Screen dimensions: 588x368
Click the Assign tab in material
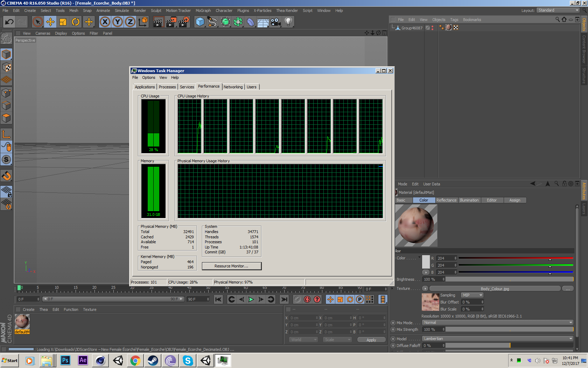coord(514,200)
